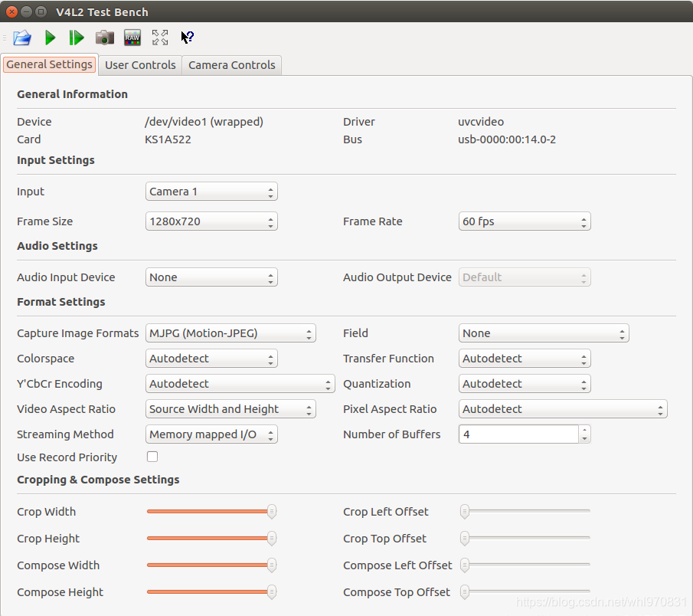This screenshot has width=693, height=616.
Task: Open the Frame Rate 60 fps dropdown
Action: pos(525,221)
